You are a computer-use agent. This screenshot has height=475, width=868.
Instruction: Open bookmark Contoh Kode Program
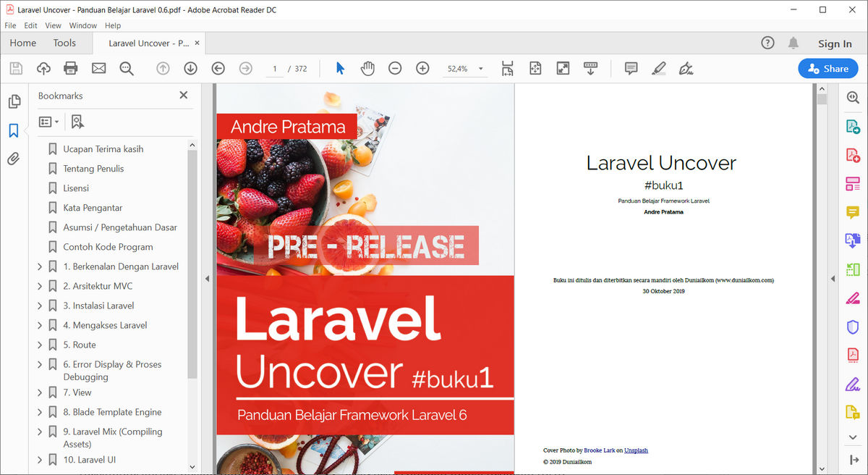[108, 247]
